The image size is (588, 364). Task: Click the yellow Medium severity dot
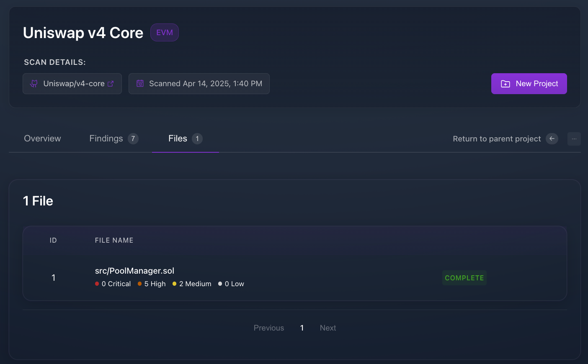click(175, 284)
